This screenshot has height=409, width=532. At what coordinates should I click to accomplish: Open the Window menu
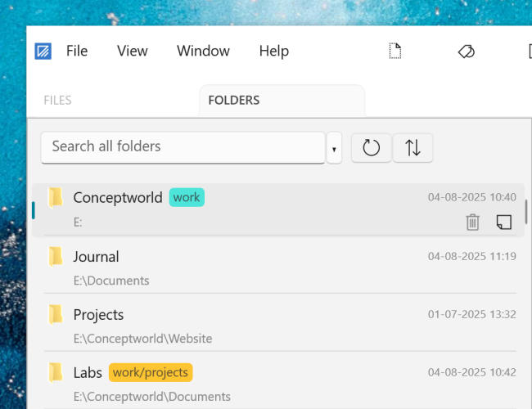tap(203, 51)
